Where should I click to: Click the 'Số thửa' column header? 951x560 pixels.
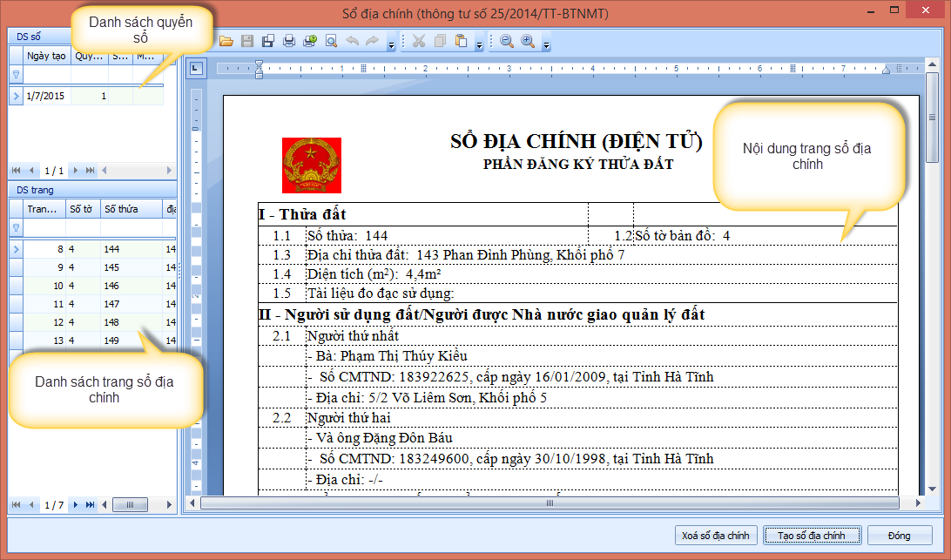coord(131,209)
